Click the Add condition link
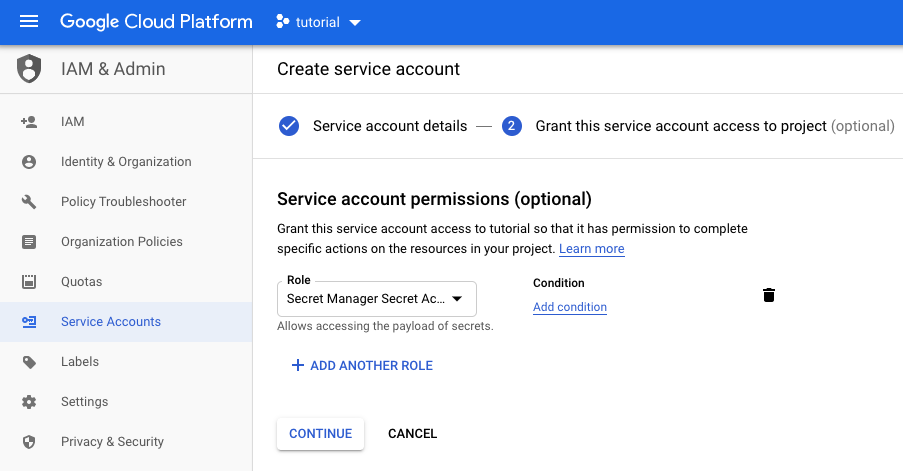 coord(570,307)
